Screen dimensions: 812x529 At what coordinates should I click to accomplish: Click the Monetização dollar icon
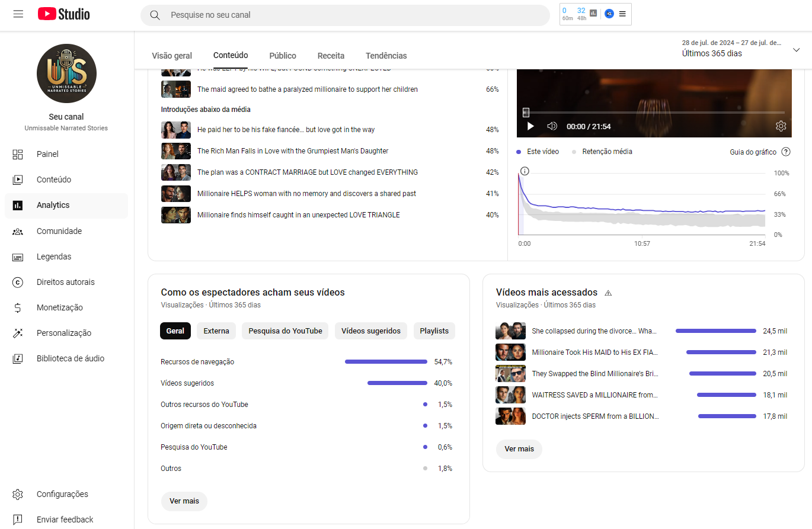pos(18,307)
